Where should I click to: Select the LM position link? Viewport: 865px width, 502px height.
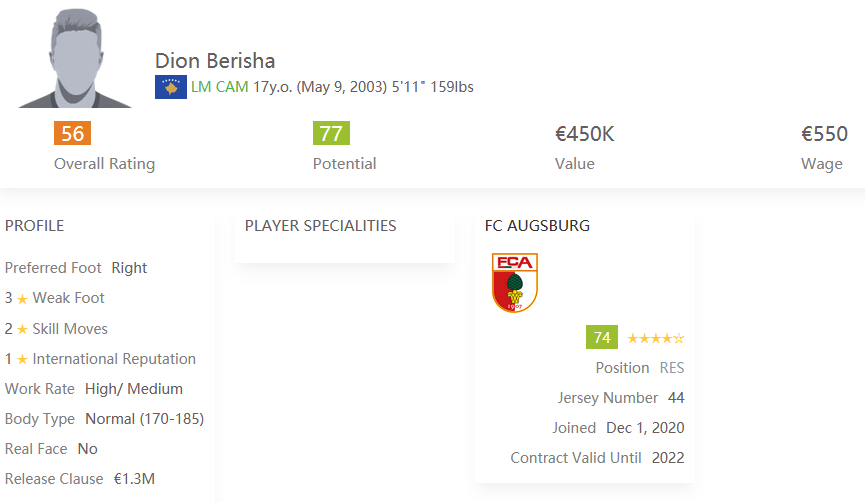pos(201,87)
